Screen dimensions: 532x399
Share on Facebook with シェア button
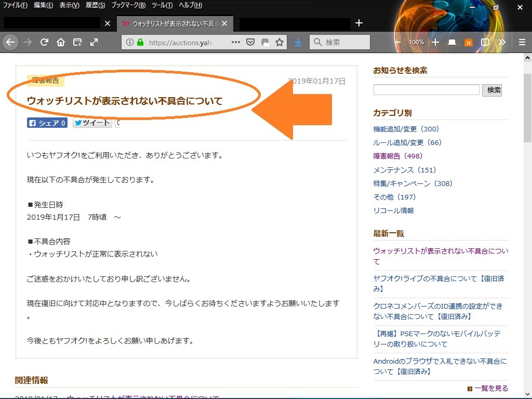coord(47,123)
